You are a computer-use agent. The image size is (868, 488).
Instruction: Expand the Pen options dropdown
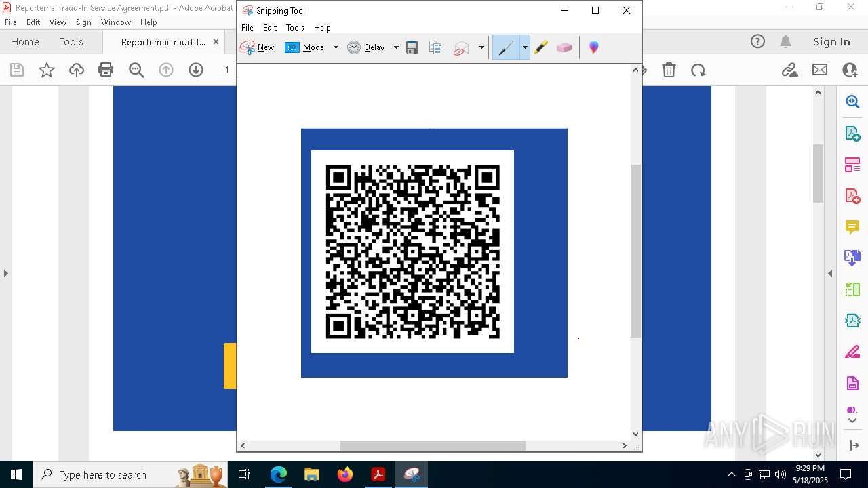click(525, 47)
